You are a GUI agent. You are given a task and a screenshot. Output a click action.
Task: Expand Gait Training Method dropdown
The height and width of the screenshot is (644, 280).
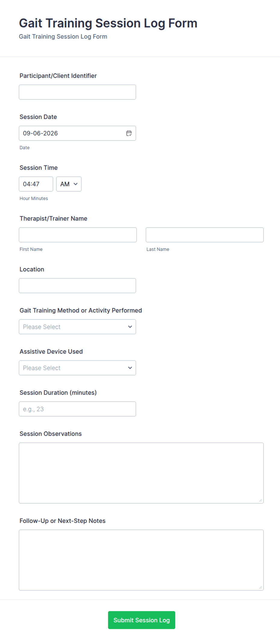coord(77,327)
